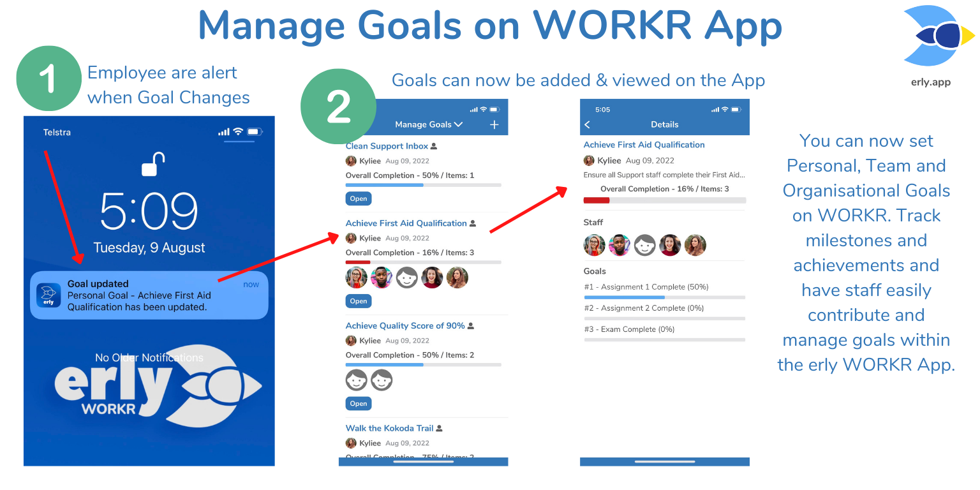Tap the '5:09' lock screen clock
The height and width of the screenshot is (490, 980).
pos(149,211)
